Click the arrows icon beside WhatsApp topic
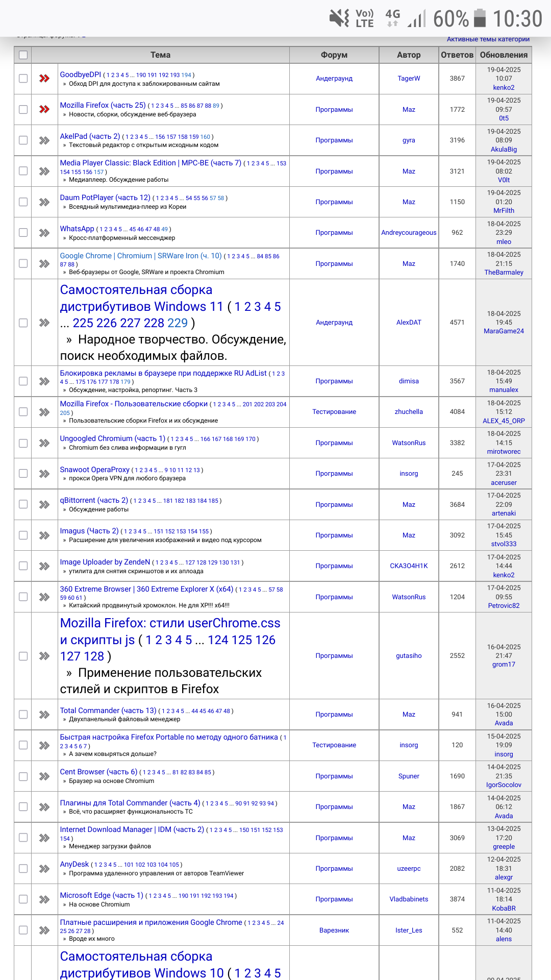The image size is (551, 980). [44, 233]
